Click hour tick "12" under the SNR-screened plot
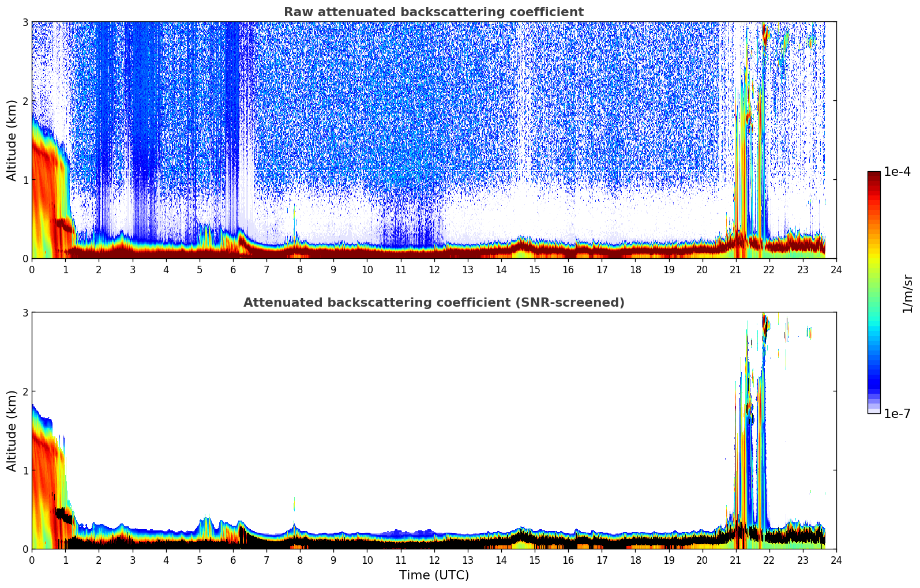920x588 pixels. (x=434, y=560)
